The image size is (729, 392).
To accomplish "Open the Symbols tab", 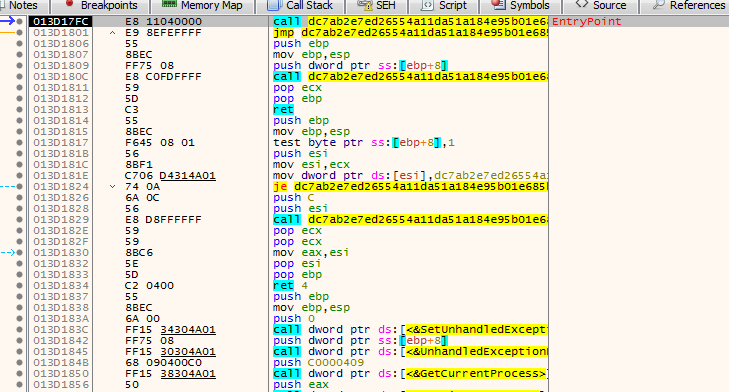I will tap(520, 6).
